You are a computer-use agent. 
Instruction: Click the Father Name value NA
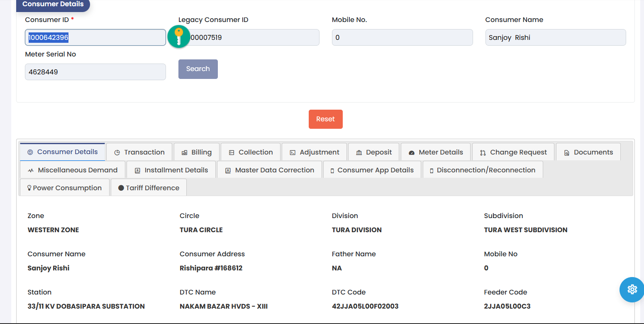click(x=337, y=268)
